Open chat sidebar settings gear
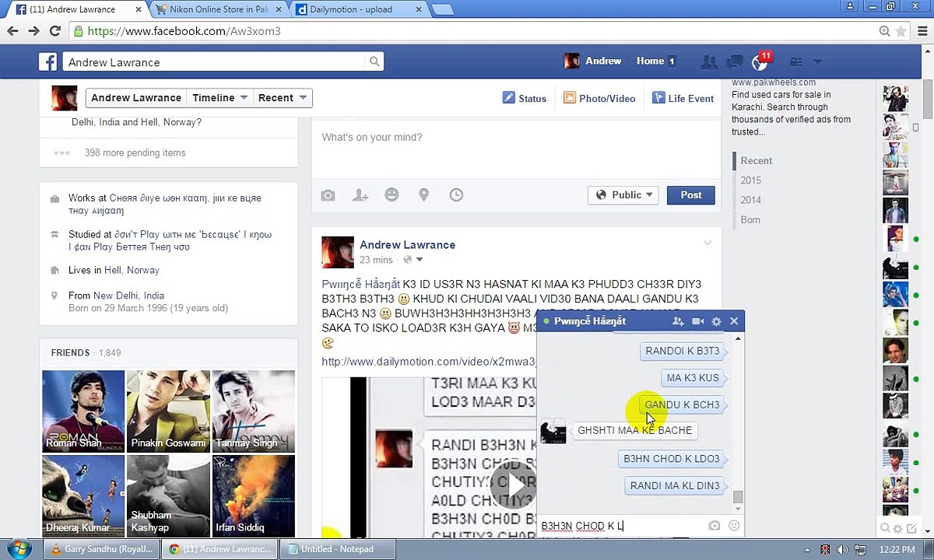Image resolution: width=934 pixels, height=560 pixels. (x=899, y=529)
